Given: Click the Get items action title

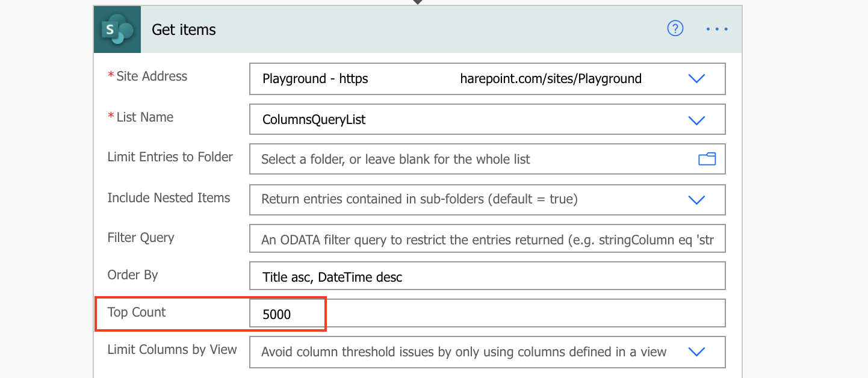Looking at the screenshot, I should tap(184, 29).
